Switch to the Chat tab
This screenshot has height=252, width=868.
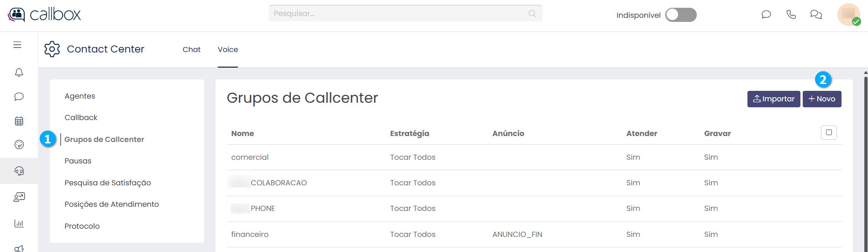point(191,50)
